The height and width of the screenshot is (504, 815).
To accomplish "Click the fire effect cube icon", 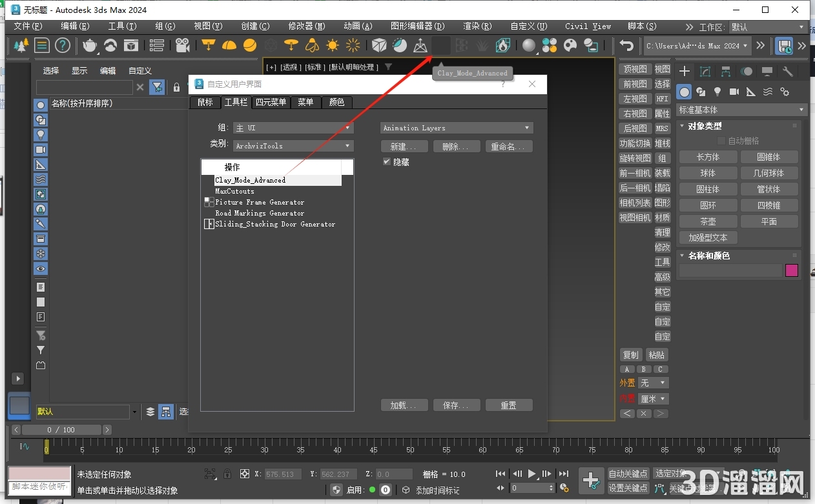I will (x=503, y=45).
